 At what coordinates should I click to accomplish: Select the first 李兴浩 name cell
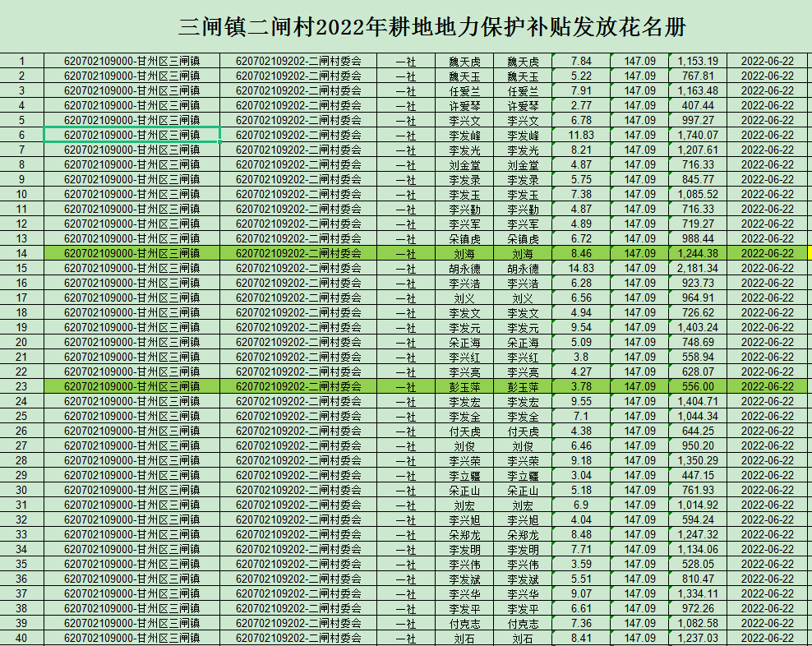pos(464,283)
